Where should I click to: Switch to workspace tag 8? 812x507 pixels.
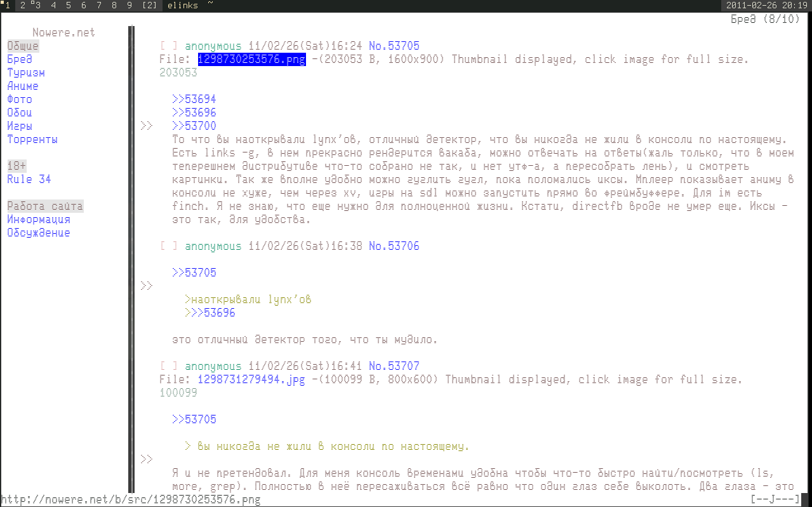(114, 5)
